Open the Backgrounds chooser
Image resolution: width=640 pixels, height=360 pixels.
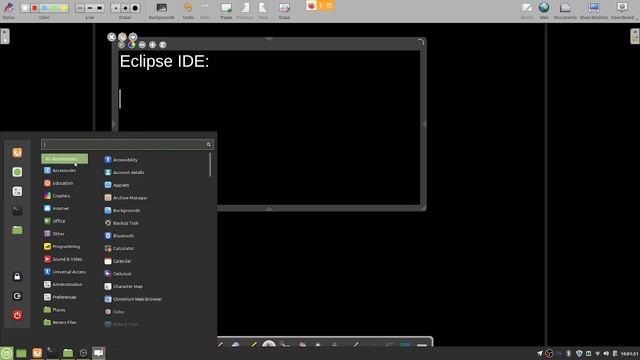point(162,10)
